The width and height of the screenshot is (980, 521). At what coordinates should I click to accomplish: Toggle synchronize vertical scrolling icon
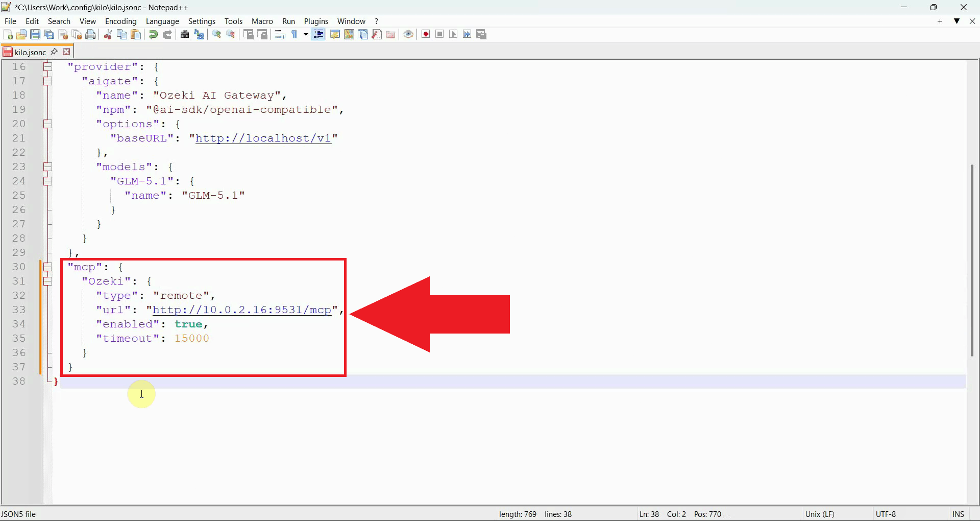coord(249,34)
